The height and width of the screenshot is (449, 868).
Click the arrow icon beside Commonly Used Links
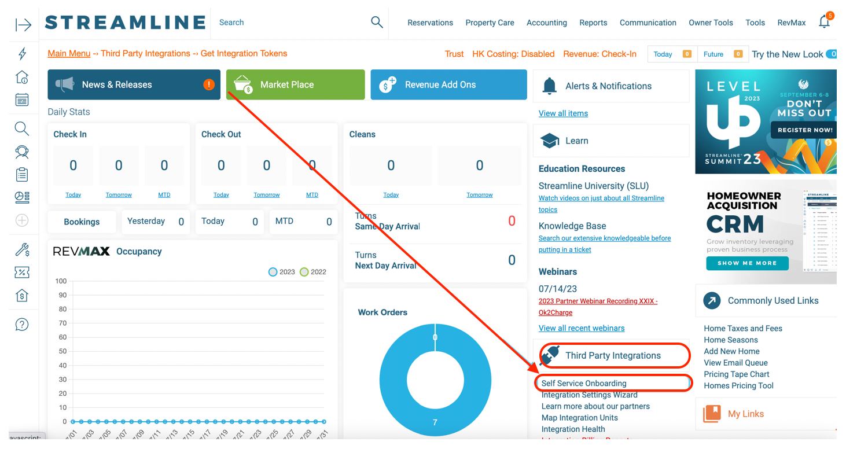tap(712, 301)
